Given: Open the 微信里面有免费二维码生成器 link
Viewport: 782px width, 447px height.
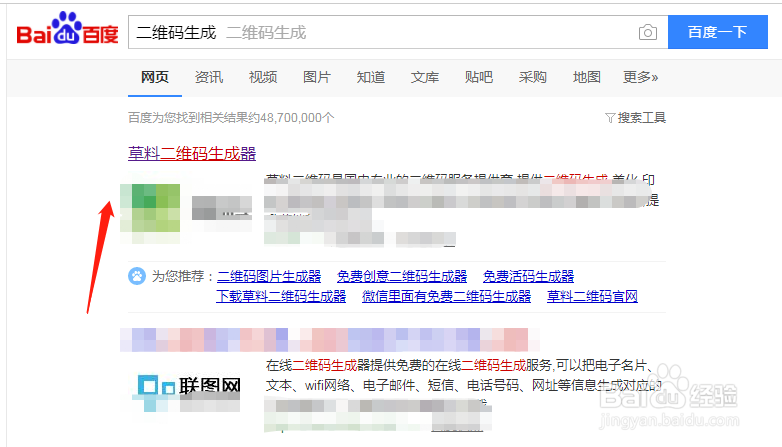Looking at the screenshot, I should pos(447,296).
